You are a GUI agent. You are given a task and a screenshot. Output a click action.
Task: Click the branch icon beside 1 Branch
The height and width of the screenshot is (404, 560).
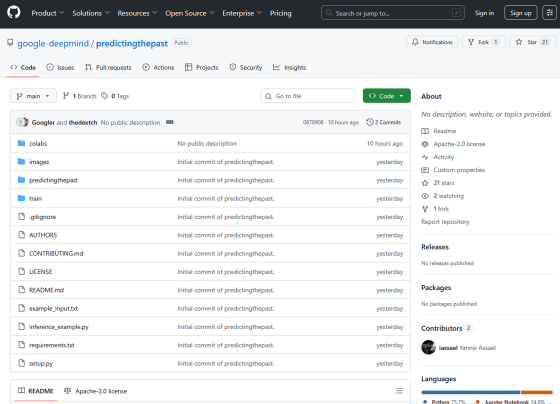[x=66, y=96]
